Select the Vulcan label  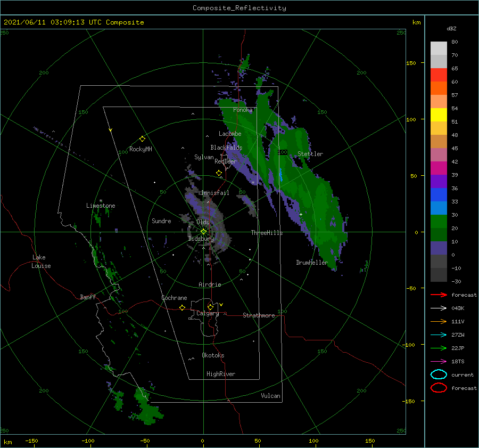coord(271,396)
